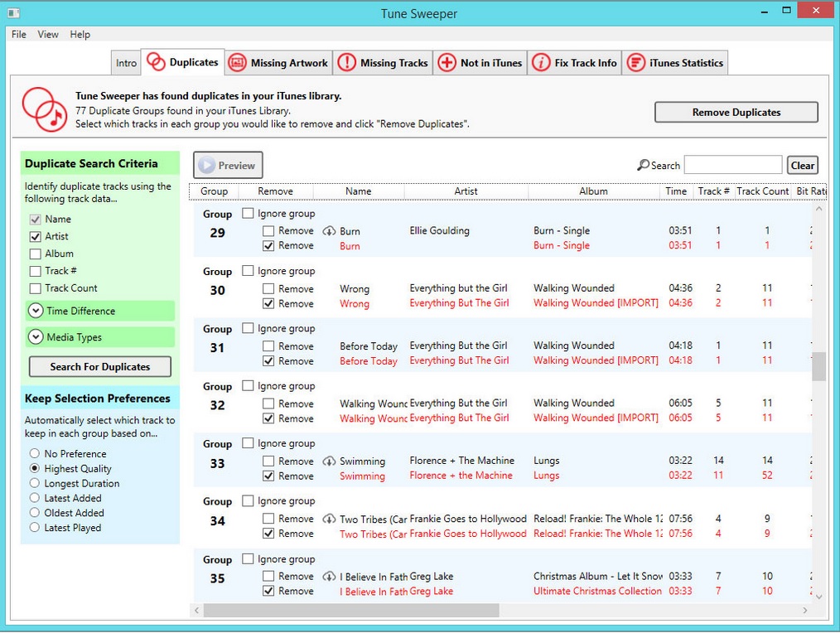Screen dimensions: 840x633
Task: Open the File menu
Action: pos(18,34)
